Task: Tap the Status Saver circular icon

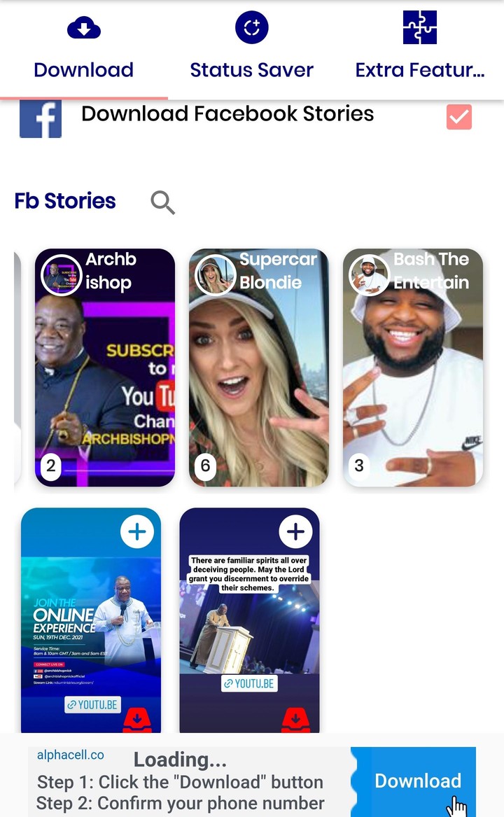Action: pos(252,27)
